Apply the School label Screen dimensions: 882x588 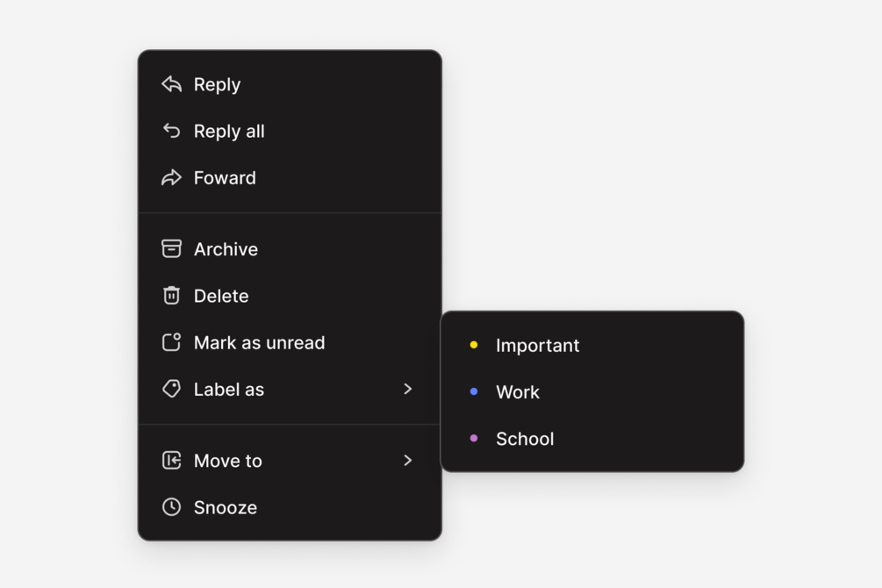pos(525,439)
